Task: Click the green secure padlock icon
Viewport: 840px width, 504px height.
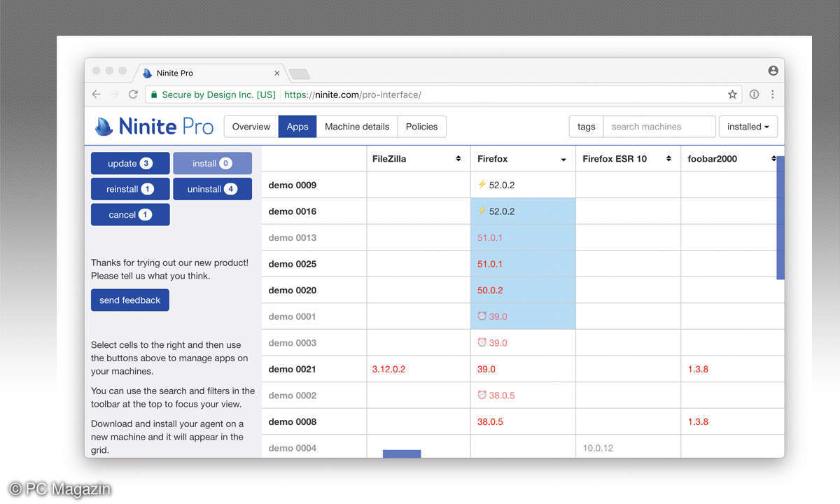Action: point(153,94)
